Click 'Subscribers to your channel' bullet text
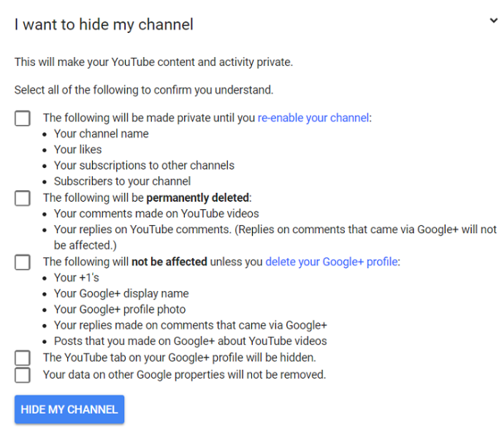Image resolution: width=504 pixels, height=435 pixels. click(x=122, y=181)
